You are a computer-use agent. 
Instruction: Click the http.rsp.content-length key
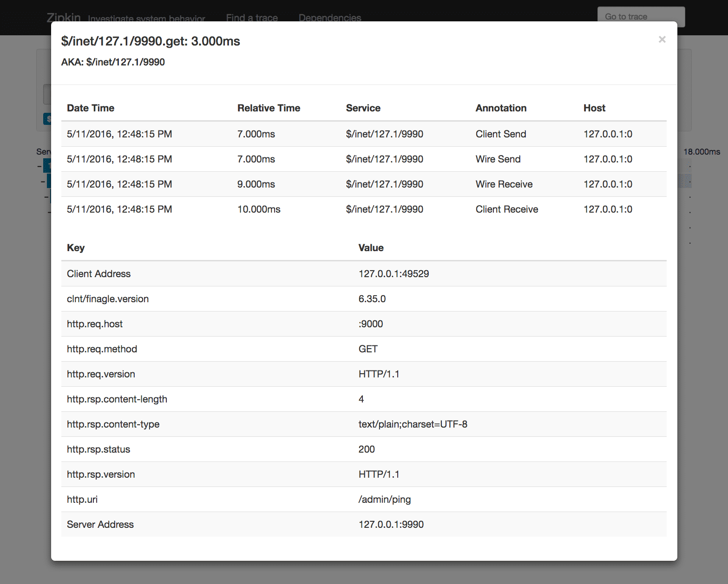tap(117, 399)
